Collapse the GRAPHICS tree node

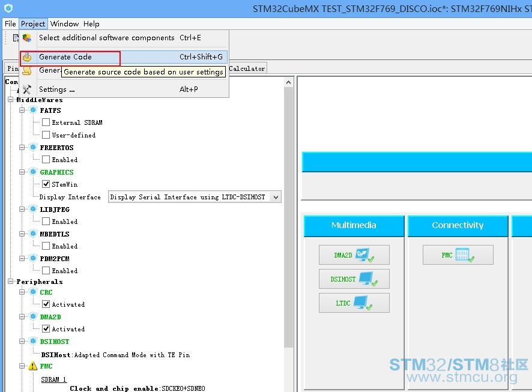pos(22,172)
